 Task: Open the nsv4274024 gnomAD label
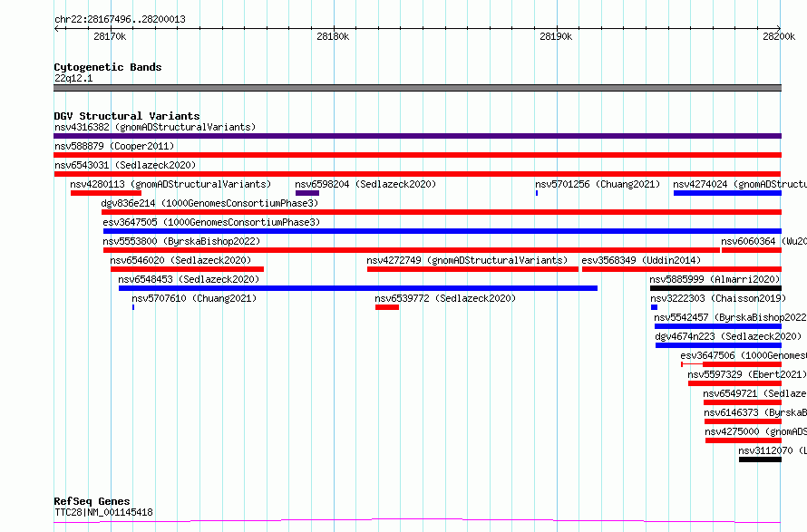(740, 184)
